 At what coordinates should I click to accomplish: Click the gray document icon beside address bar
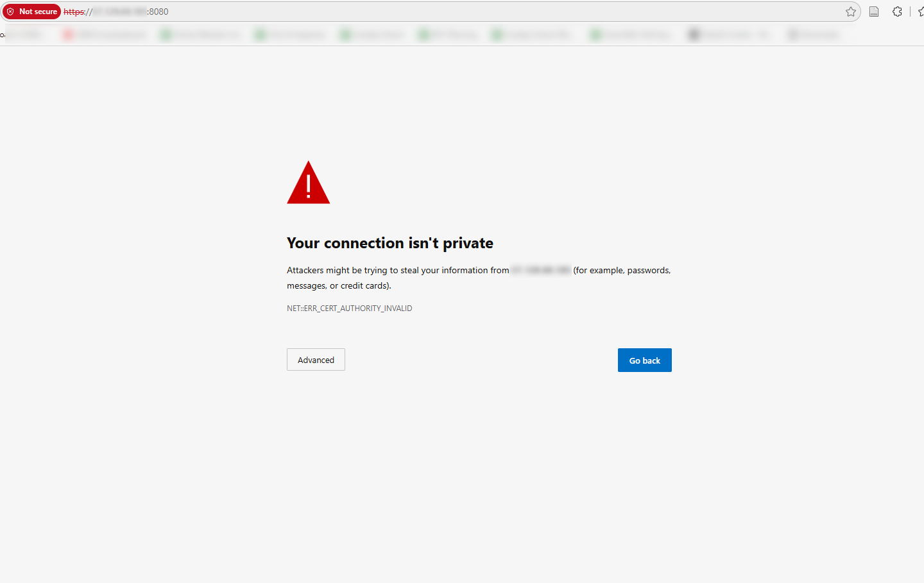[874, 12]
